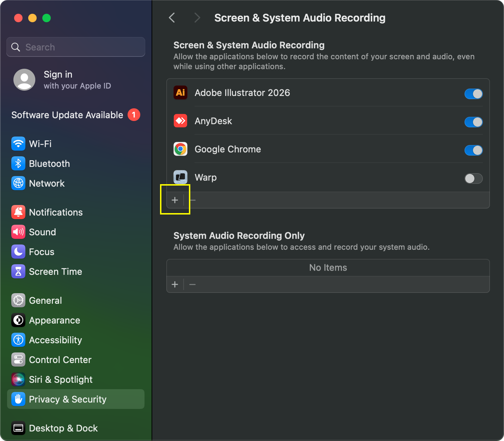Click the Network globe icon
504x441 pixels.
pos(18,183)
